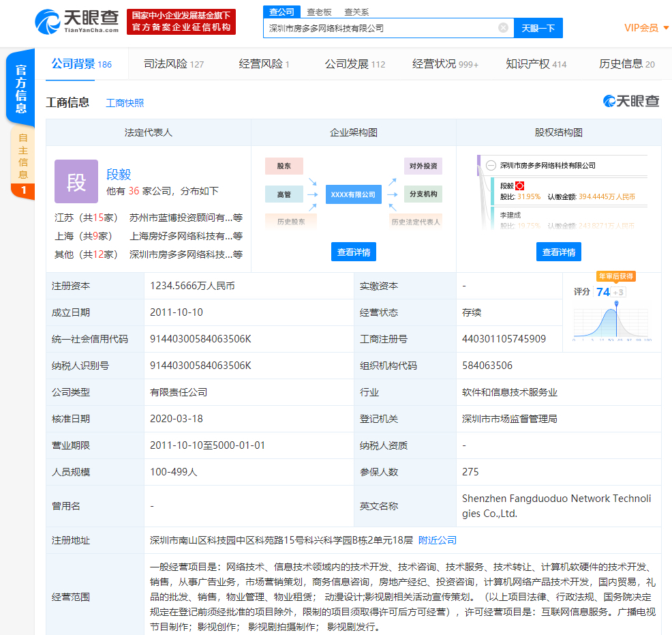Viewport: 672px width, 635px height.
Task: Open the 附近公司 link
Action: tap(438, 540)
